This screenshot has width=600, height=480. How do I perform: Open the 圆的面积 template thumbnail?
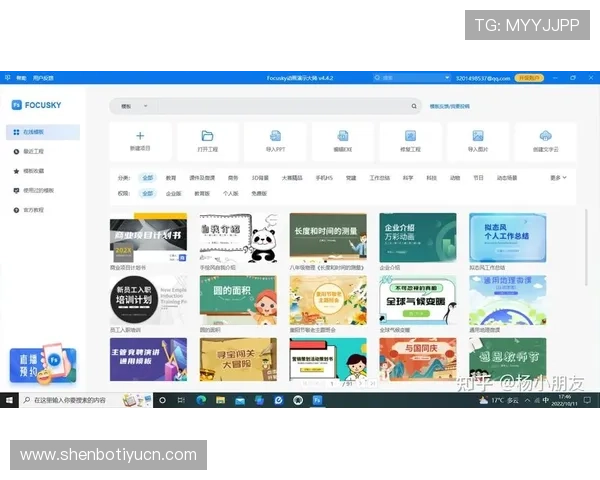(x=238, y=300)
